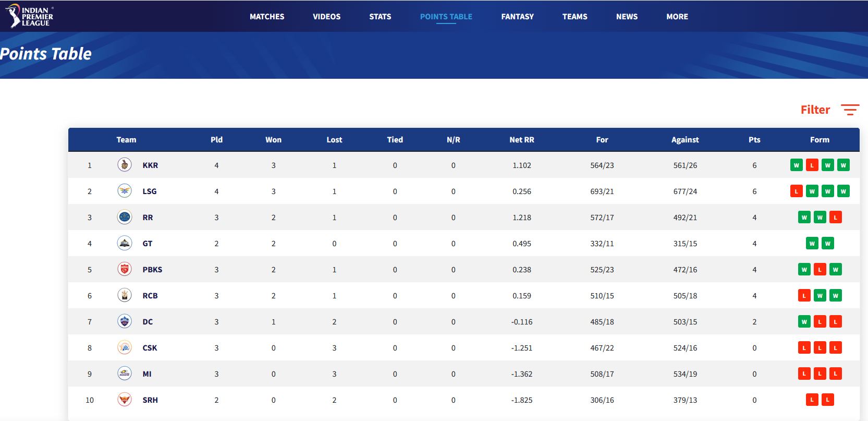The width and height of the screenshot is (868, 421).
Task: Click the KKR team logo
Action: click(x=125, y=165)
